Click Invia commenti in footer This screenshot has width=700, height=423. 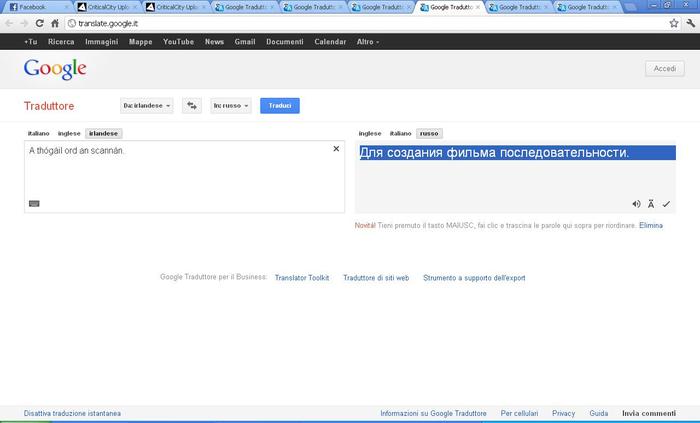(649, 413)
